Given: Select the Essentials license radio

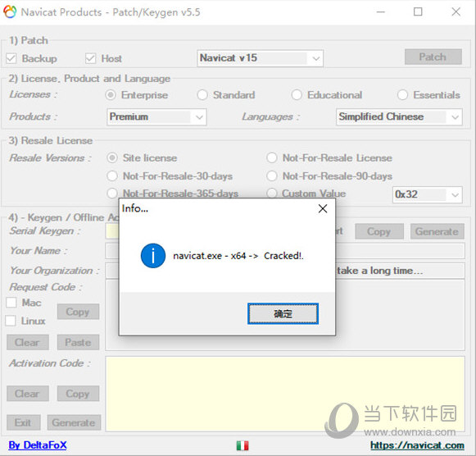Looking at the screenshot, I should pos(402,95).
